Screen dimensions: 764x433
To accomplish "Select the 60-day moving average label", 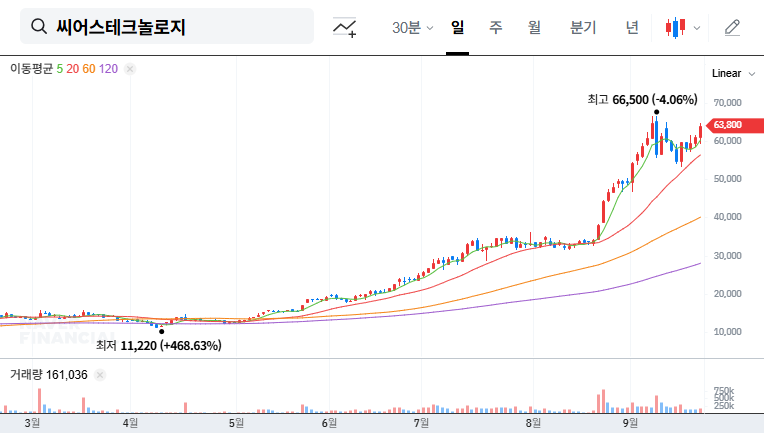I will click(x=89, y=69).
